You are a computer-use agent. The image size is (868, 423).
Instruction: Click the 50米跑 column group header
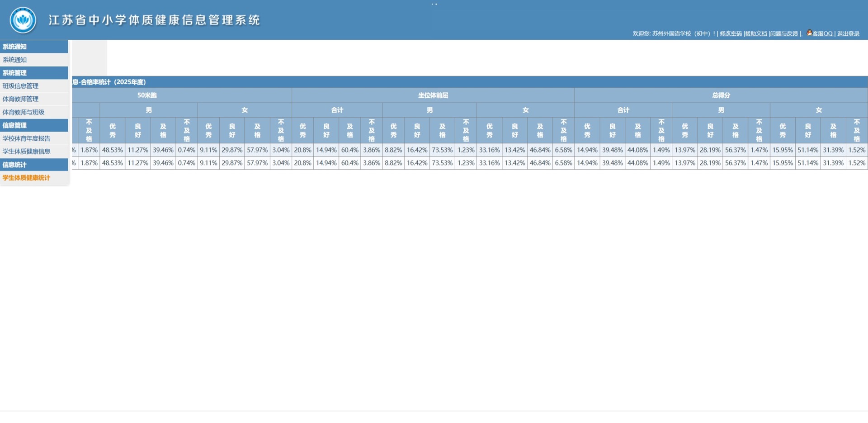click(147, 95)
